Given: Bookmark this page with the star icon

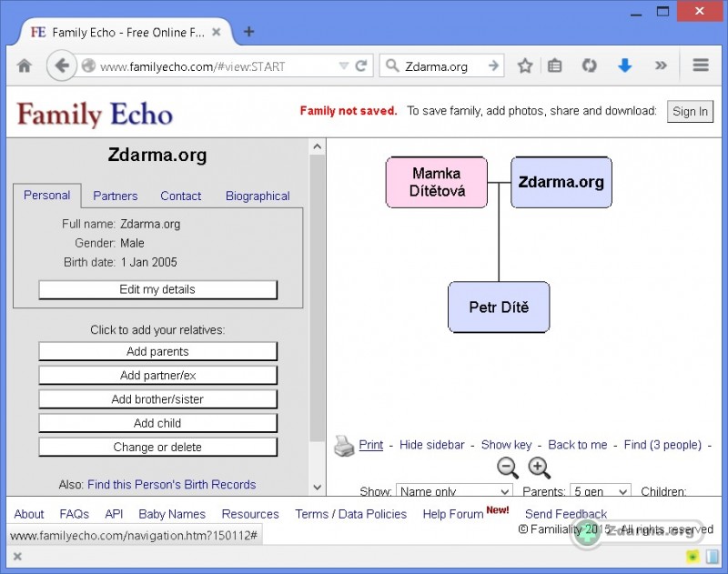Looking at the screenshot, I should pos(524,65).
